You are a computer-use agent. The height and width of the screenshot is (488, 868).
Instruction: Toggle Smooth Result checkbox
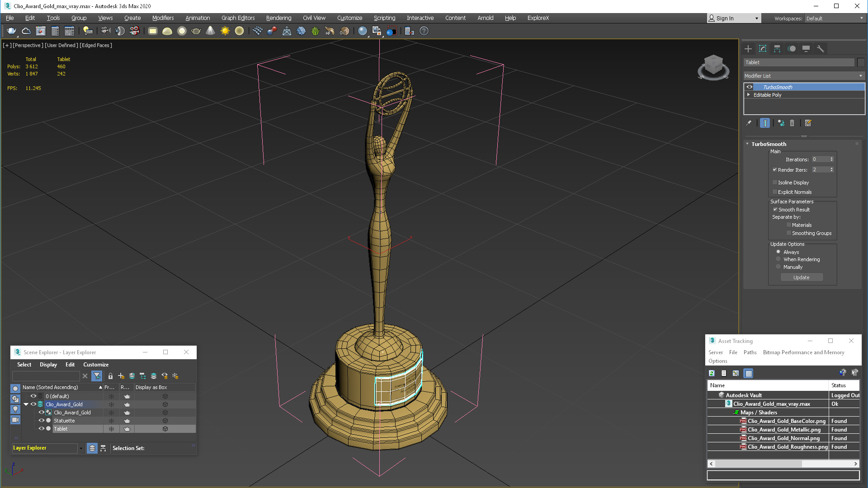click(775, 210)
